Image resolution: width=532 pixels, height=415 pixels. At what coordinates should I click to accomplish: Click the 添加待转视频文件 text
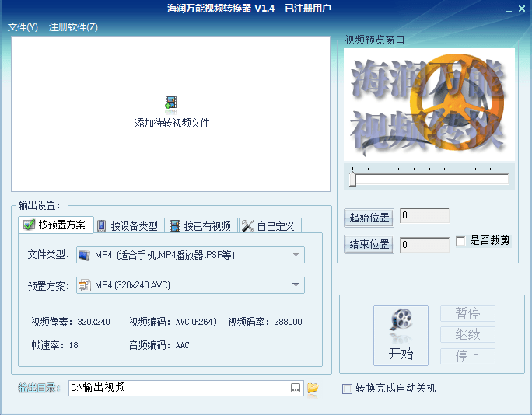[172, 123]
